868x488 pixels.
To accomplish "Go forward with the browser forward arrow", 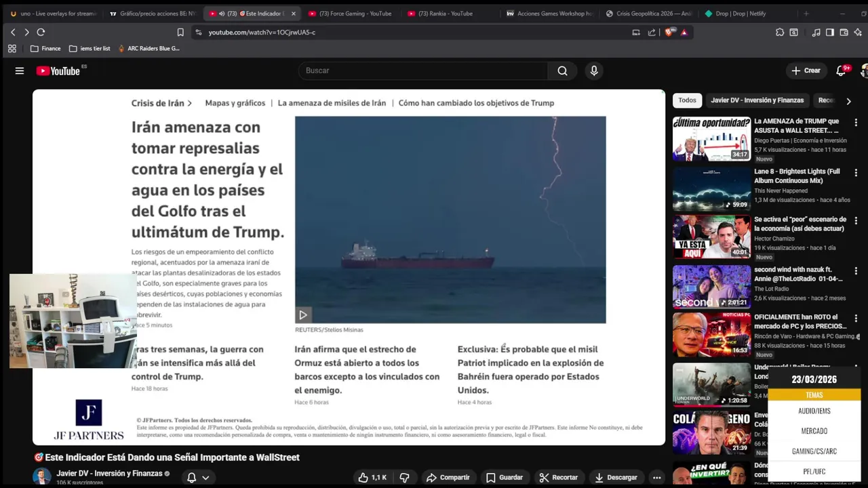I will pyautogui.click(x=26, y=32).
